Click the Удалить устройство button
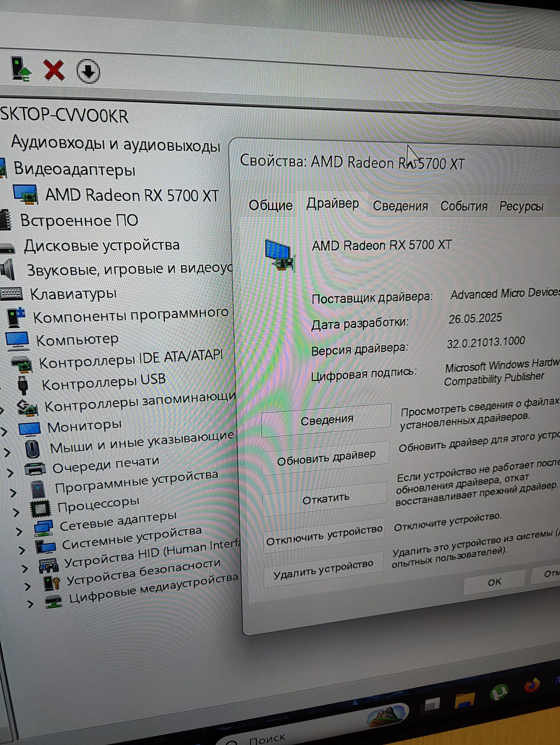560x745 pixels. (x=323, y=570)
